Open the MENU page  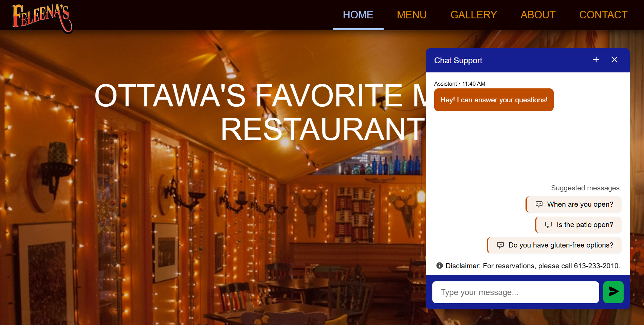(x=411, y=15)
